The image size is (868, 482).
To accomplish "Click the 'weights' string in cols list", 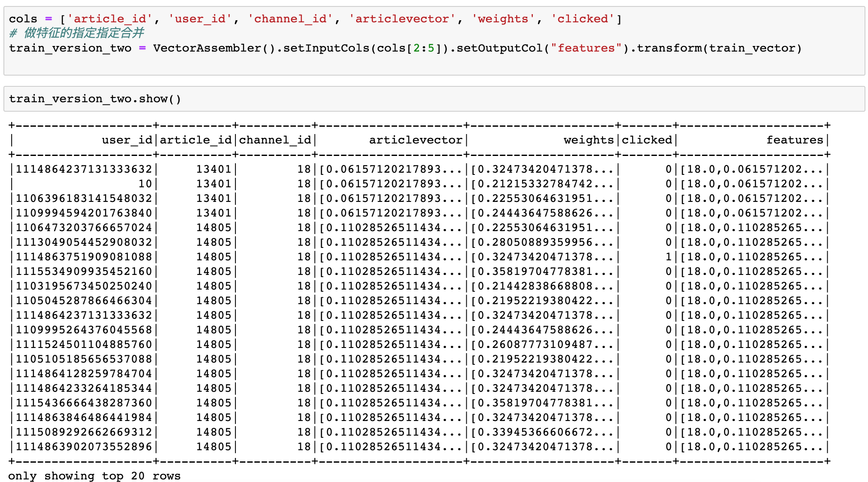I will tap(503, 19).
